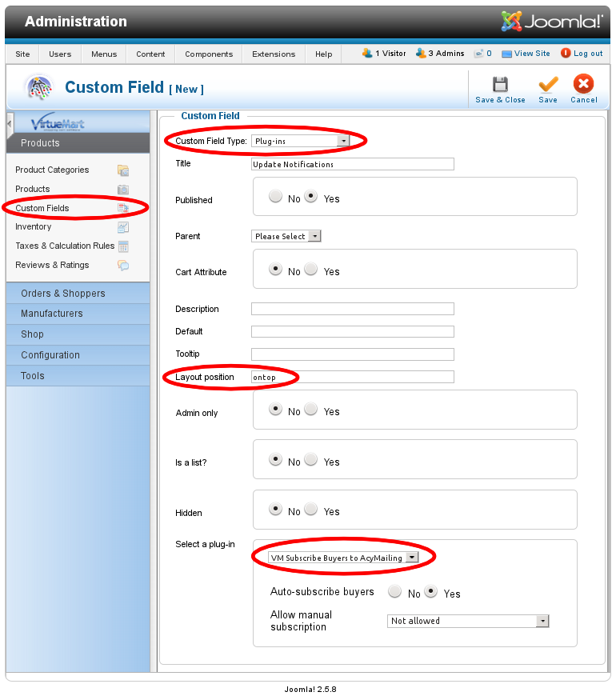Screen dimensions: 616x700
Task: Click the Log out icon in header
Action: [x=566, y=54]
